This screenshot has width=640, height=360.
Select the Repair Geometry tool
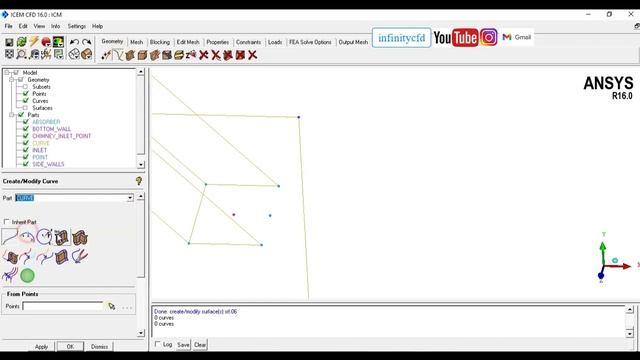(167, 55)
